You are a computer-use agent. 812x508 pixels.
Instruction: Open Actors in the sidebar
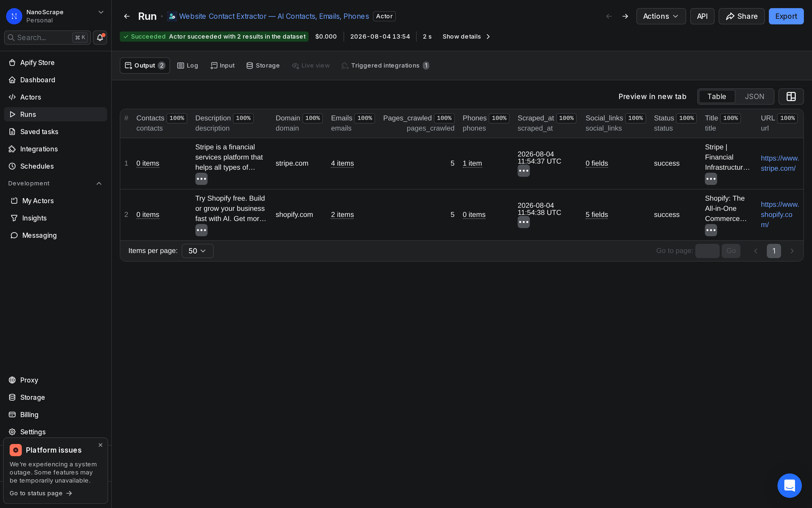pos(55,97)
